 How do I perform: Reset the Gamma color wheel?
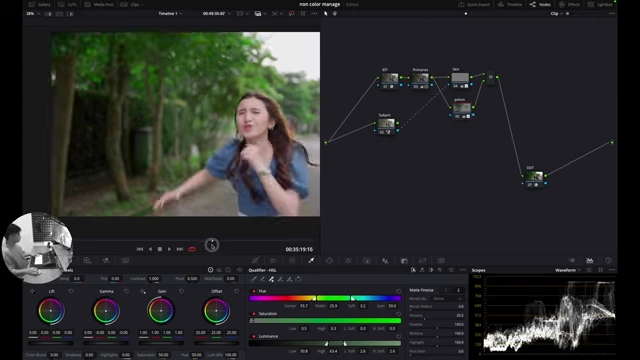click(x=126, y=291)
